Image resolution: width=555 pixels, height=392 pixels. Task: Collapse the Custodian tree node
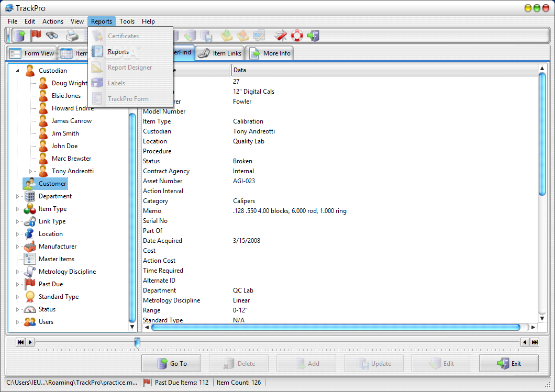17,71
